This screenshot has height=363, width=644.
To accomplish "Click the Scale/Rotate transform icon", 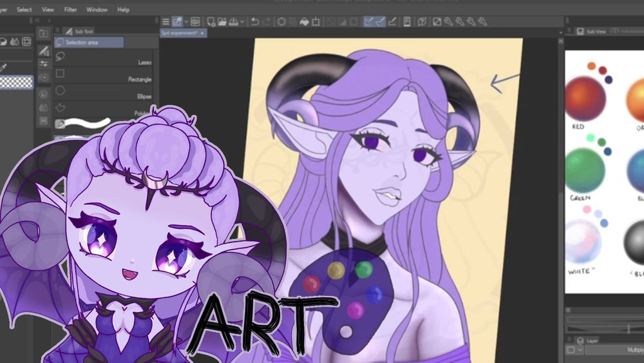I will 316,22.
